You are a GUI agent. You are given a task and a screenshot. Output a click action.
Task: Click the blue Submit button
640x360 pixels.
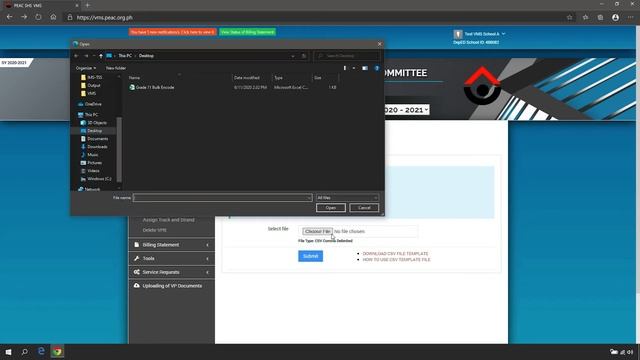point(310,256)
